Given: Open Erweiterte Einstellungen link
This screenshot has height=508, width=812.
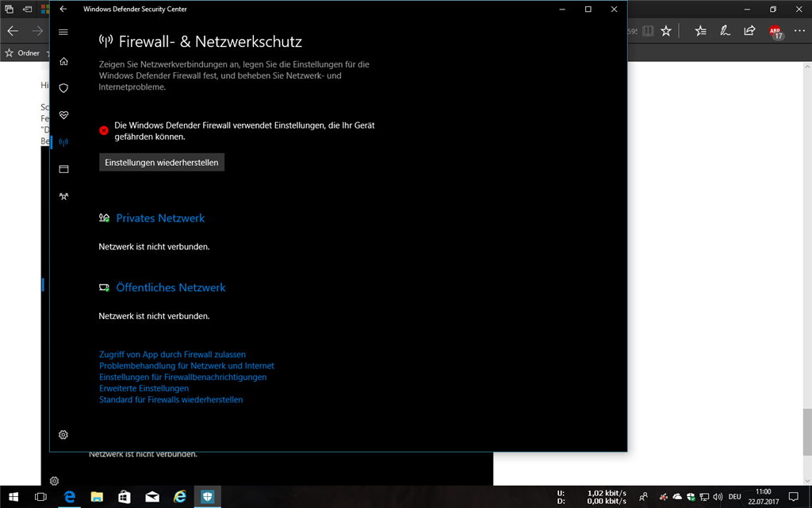Looking at the screenshot, I should point(144,388).
